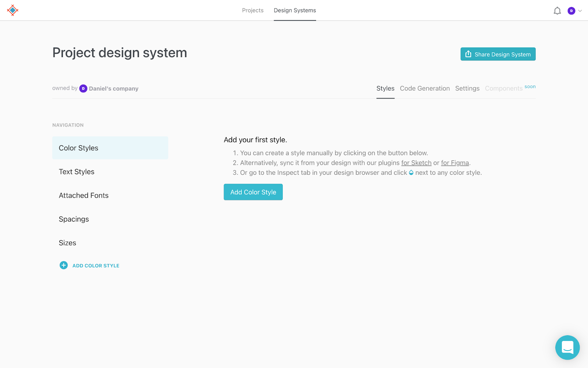This screenshot has height=368, width=588.
Task: Click the Add your first style heading
Action: 255,140
